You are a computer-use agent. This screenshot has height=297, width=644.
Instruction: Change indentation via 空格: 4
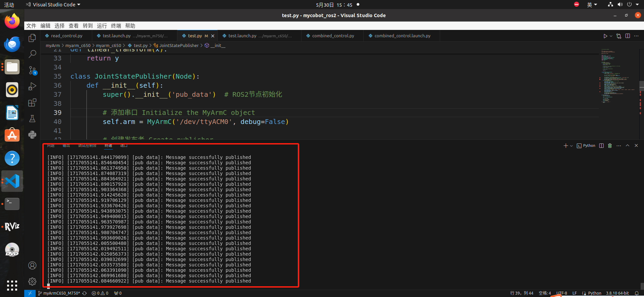[545, 293]
